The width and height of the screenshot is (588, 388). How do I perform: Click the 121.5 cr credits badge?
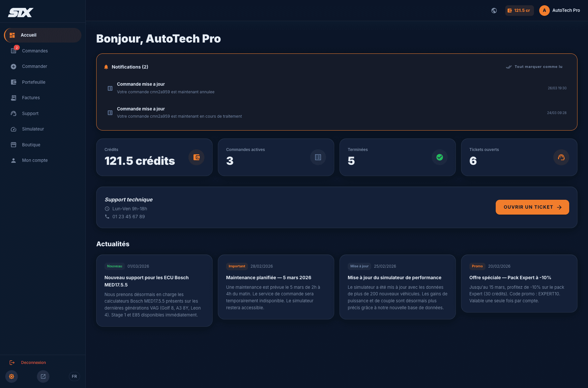tap(519, 11)
